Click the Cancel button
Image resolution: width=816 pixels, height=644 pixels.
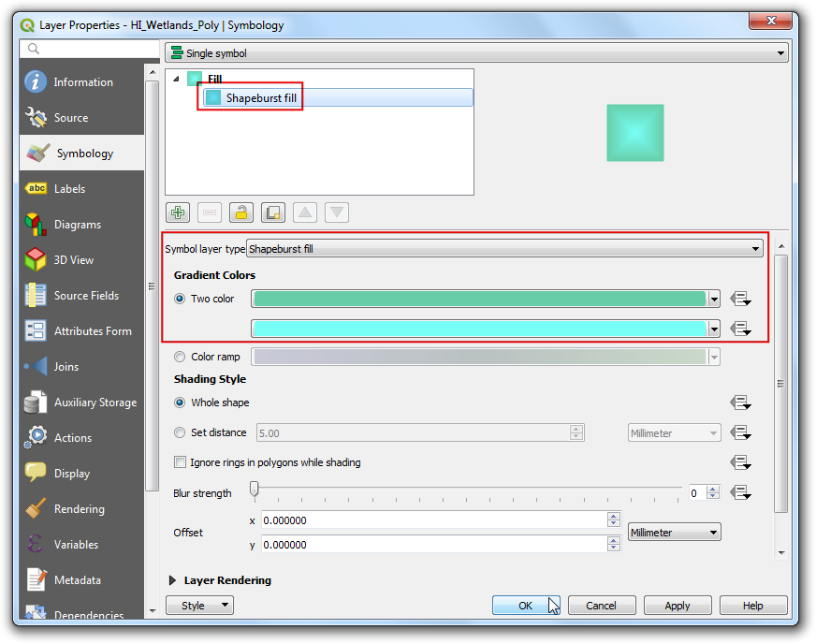click(601, 606)
